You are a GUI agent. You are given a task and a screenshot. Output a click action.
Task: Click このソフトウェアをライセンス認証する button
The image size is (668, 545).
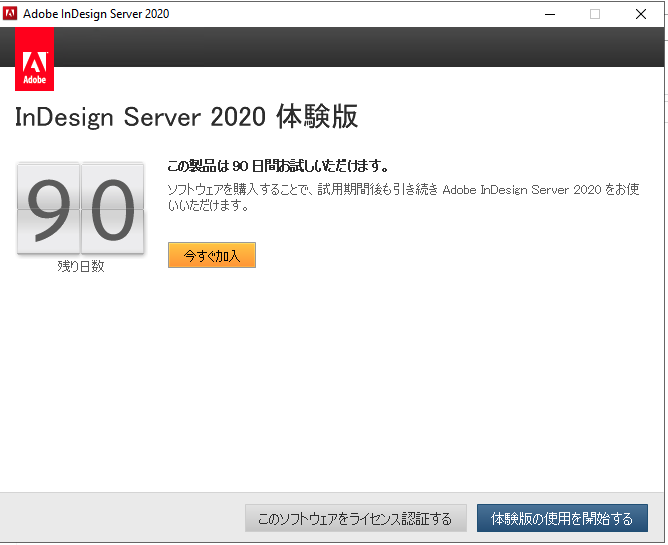[356, 518]
